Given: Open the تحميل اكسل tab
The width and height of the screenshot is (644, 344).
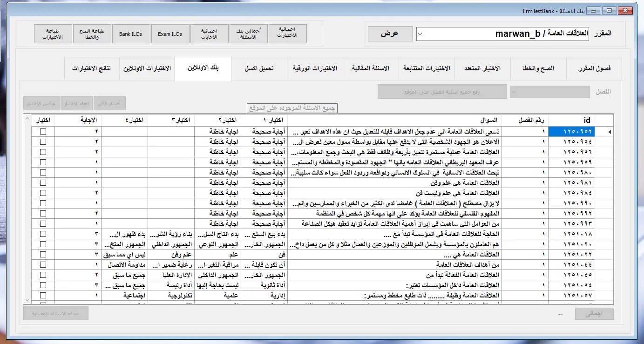Looking at the screenshot, I should (259, 69).
